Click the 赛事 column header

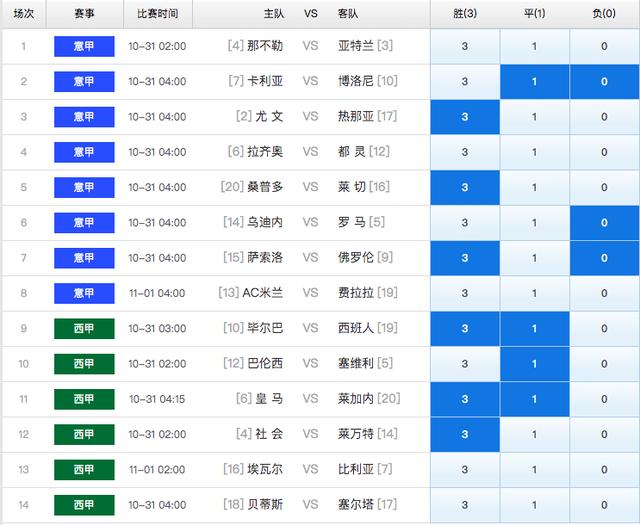(x=84, y=14)
